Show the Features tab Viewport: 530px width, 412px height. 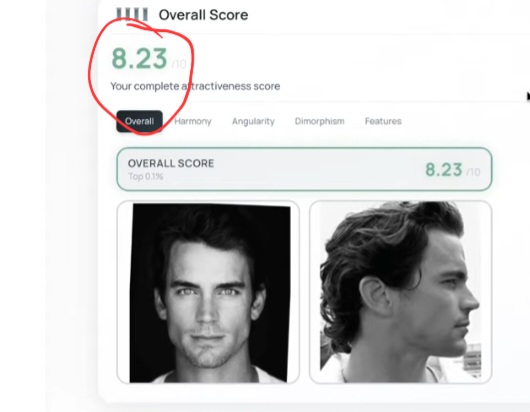(x=383, y=121)
